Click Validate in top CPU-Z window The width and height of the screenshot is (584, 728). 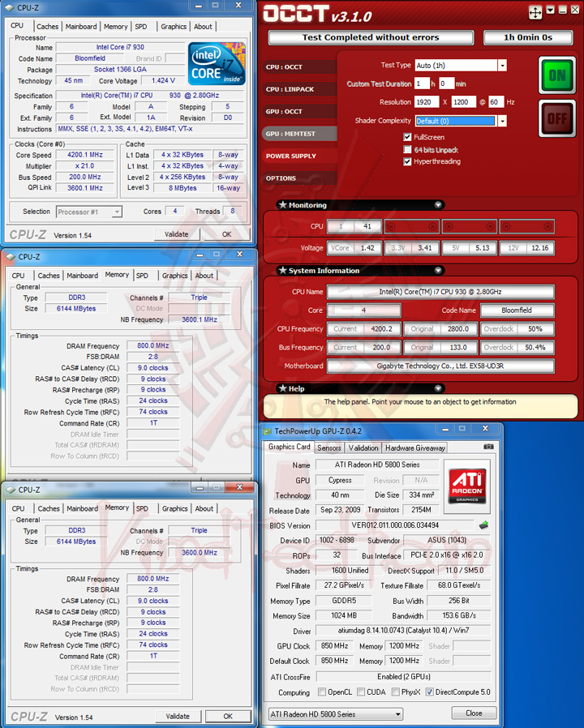pyautogui.click(x=177, y=234)
